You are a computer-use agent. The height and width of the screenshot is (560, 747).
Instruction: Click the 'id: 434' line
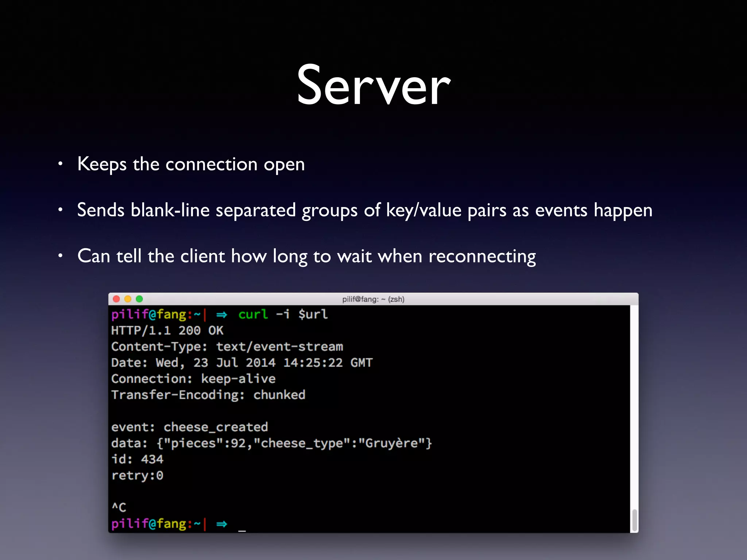[137, 459]
